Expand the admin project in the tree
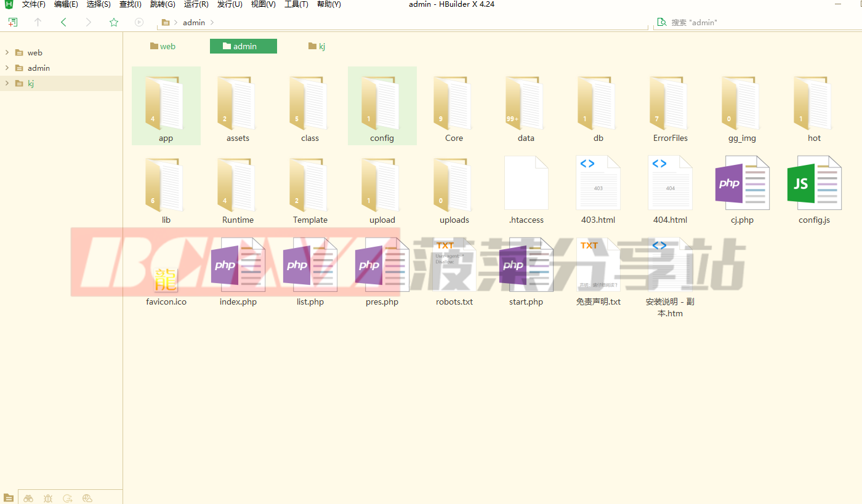The width and height of the screenshot is (862, 504). coord(7,68)
